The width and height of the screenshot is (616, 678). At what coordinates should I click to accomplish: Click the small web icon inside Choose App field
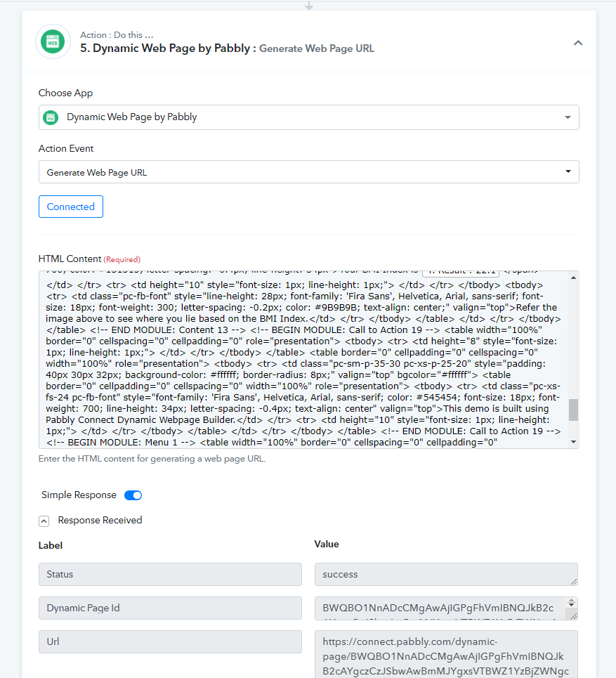tap(51, 117)
